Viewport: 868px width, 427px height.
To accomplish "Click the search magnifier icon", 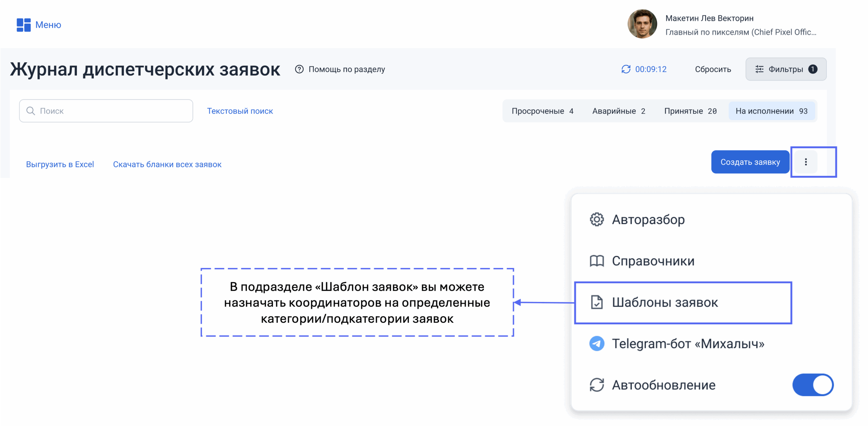I will pos(31,111).
